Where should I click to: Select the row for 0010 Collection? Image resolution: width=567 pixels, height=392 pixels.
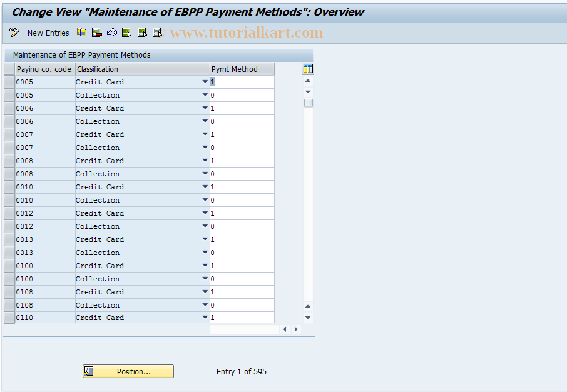point(9,200)
